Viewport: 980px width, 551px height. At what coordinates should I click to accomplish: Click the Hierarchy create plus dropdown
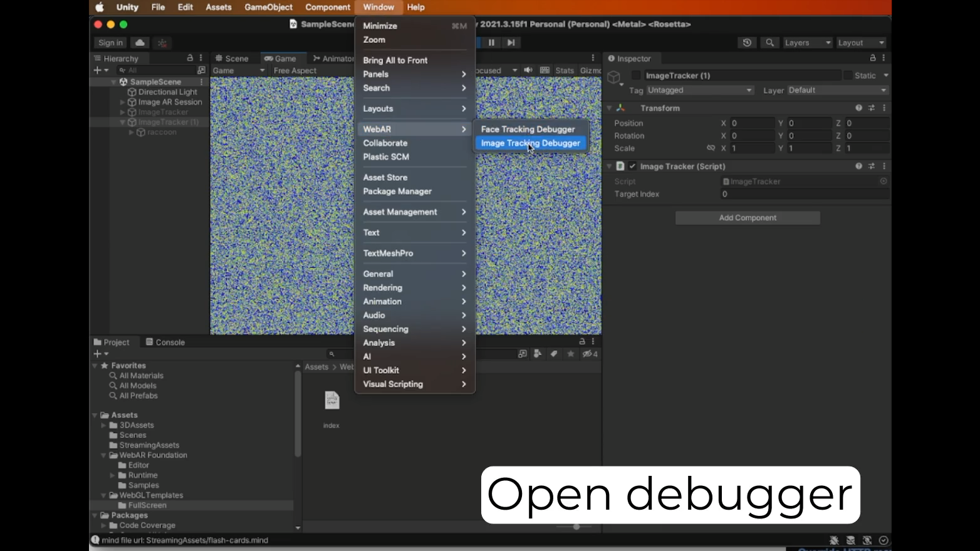101,70
